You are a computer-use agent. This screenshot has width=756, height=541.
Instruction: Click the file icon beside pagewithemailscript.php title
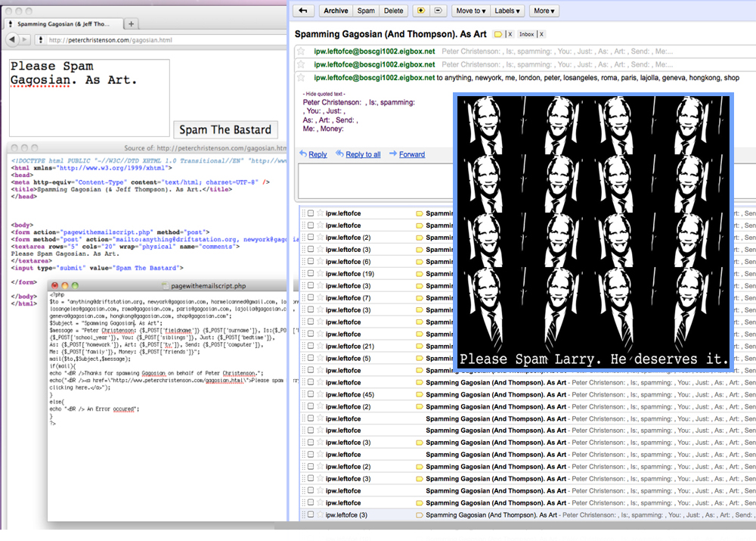tap(166, 286)
